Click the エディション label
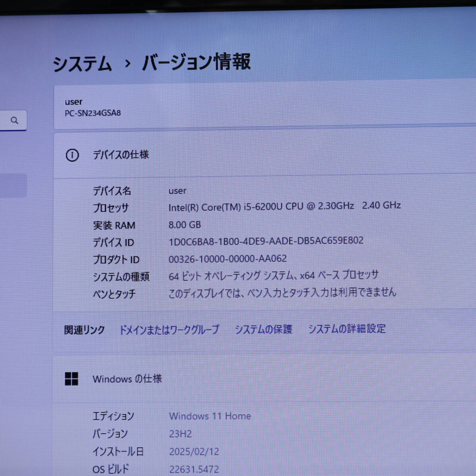 (x=113, y=416)
